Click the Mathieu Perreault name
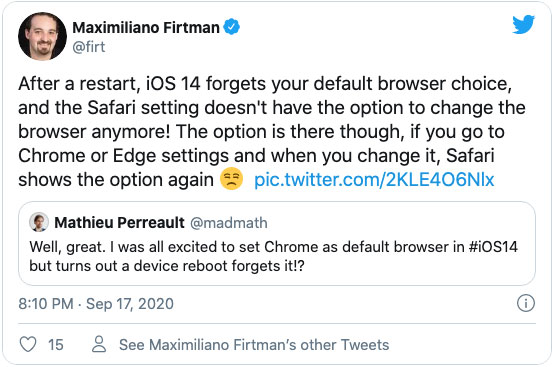 coord(119,222)
